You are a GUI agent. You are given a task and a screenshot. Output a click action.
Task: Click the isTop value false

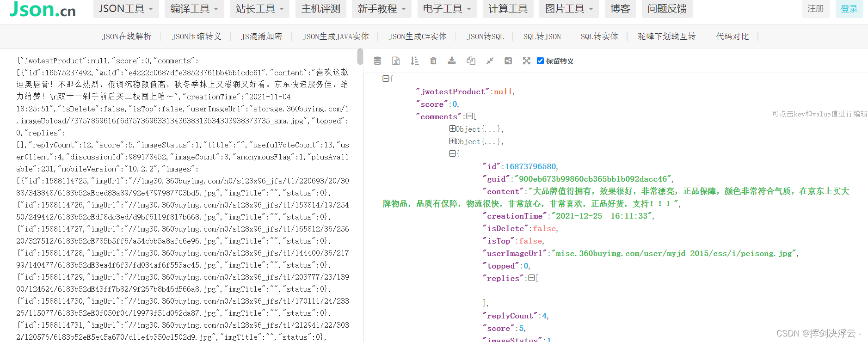[530, 241]
